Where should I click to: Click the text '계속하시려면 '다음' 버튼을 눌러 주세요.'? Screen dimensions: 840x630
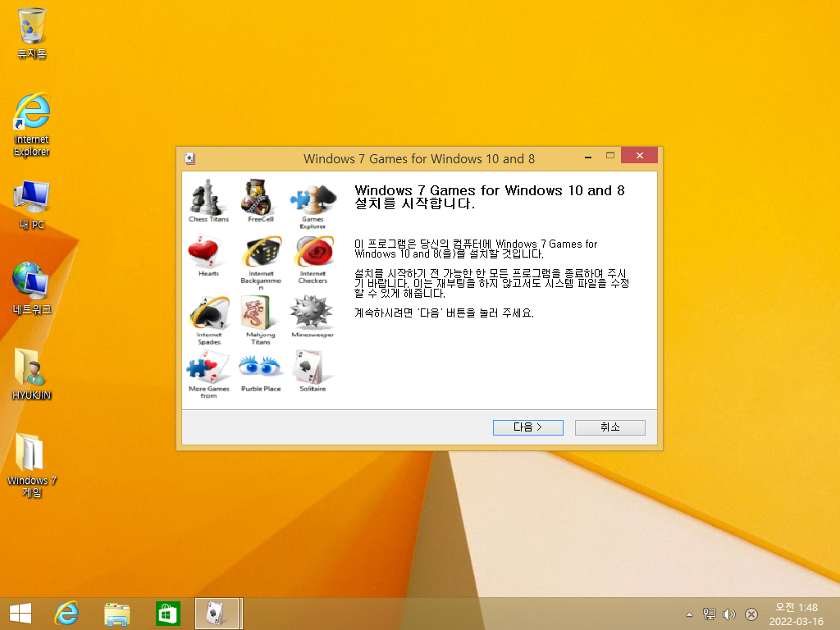(x=444, y=313)
